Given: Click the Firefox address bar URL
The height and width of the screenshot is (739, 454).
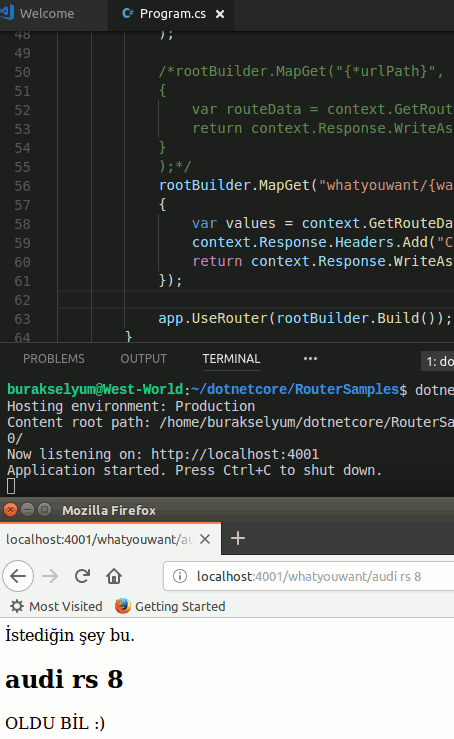Looking at the screenshot, I should [309, 576].
